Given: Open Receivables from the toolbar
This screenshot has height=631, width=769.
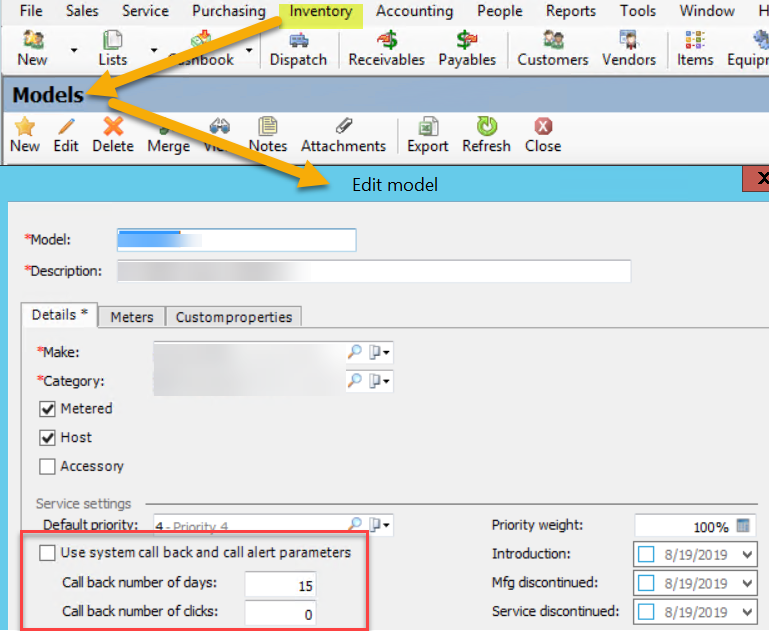Looking at the screenshot, I should click(386, 48).
